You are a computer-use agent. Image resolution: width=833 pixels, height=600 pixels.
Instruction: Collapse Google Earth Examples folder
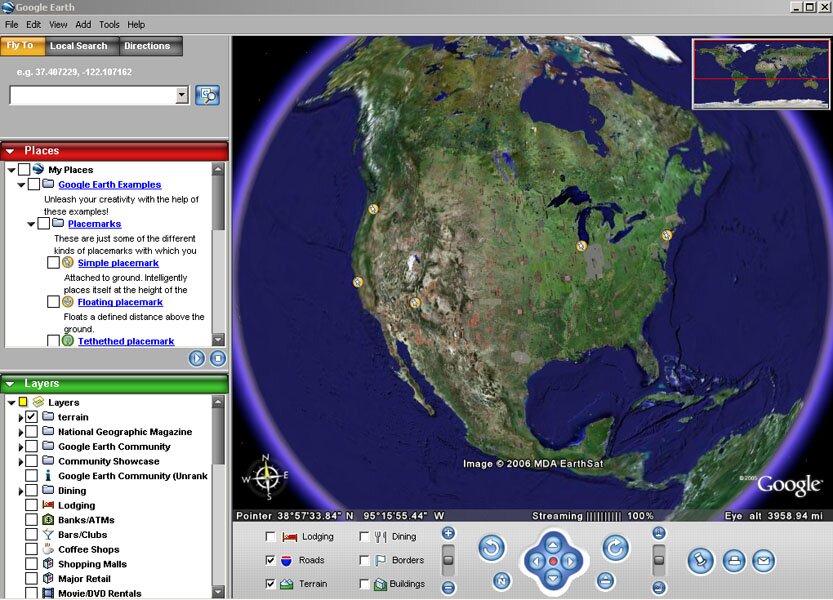click(21, 185)
